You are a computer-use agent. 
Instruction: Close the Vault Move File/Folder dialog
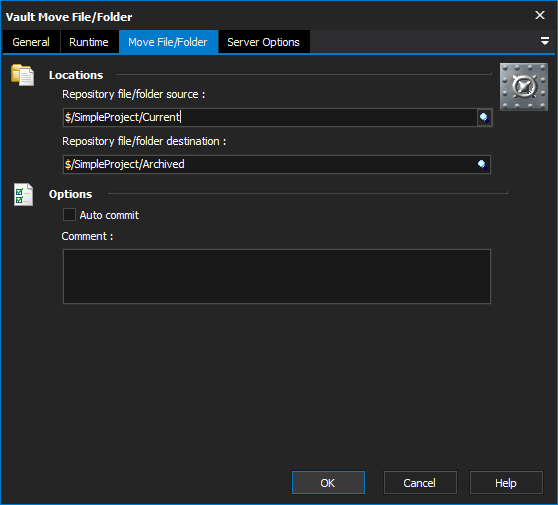click(540, 15)
